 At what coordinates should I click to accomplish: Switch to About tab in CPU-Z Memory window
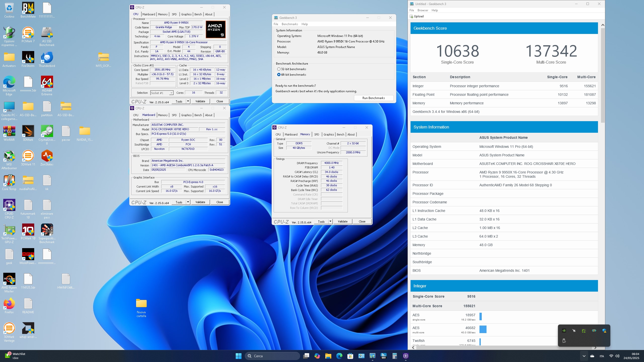tap(351, 134)
